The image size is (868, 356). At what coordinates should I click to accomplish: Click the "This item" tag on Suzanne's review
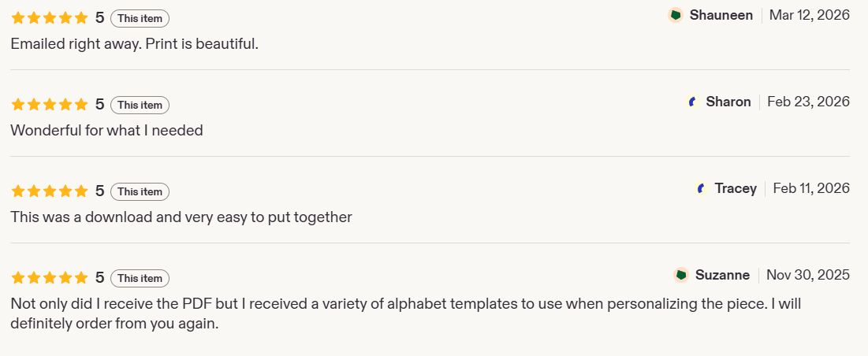click(x=140, y=278)
